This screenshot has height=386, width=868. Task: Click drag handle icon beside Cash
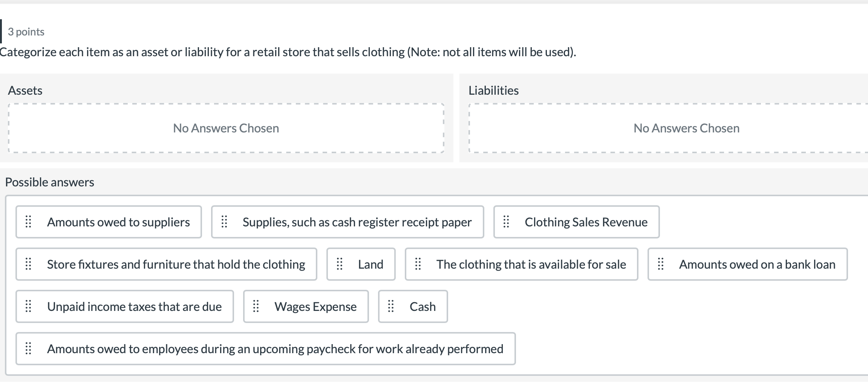[x=391, y=306]
